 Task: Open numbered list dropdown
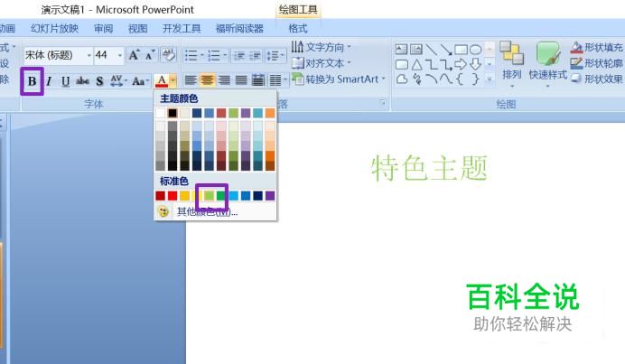(225, 55)
